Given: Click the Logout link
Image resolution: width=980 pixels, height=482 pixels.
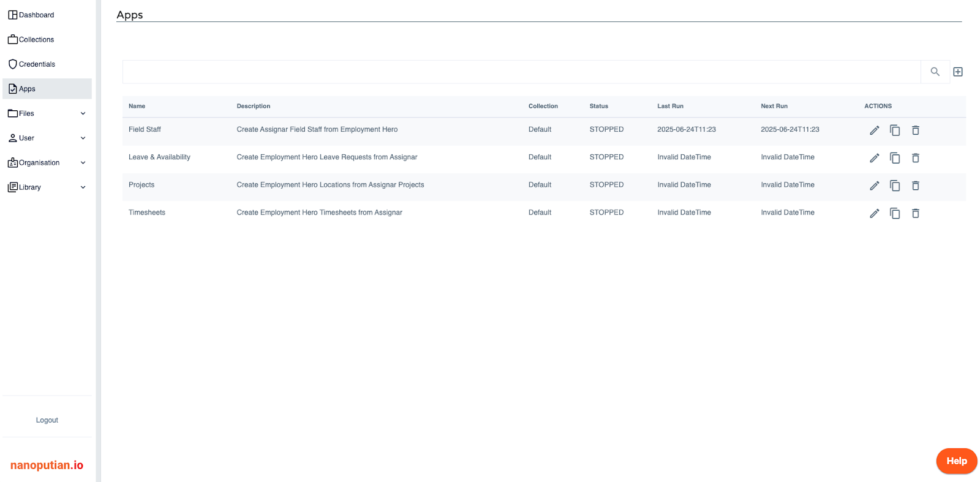Looking at the screenshot, I should click(x=47, y=420).
